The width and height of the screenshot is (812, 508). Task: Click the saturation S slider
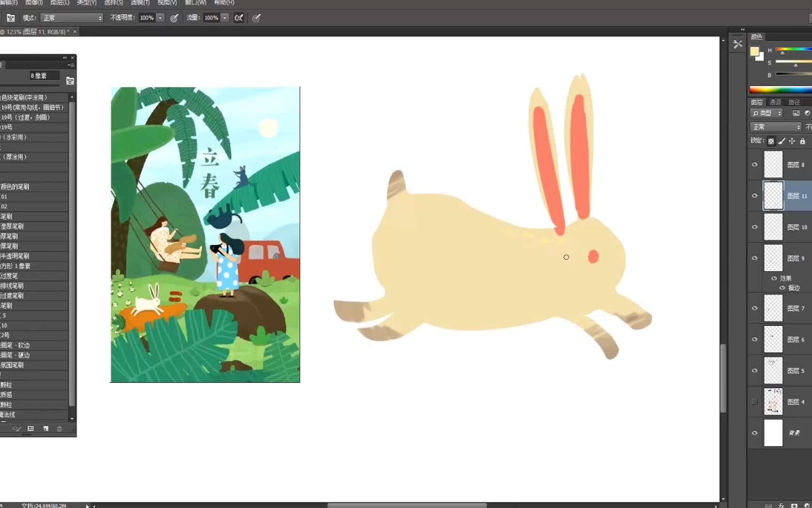point(794,62)
